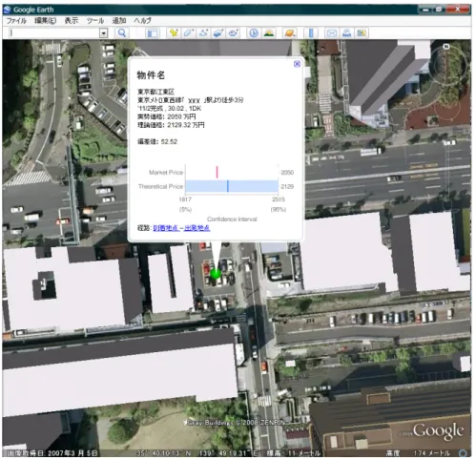Click the record a tour icon

click(x=234, y=33)
